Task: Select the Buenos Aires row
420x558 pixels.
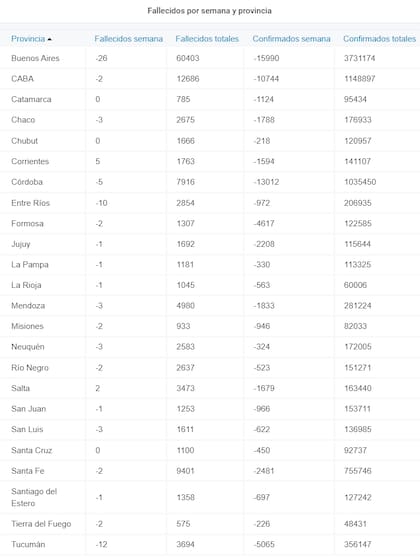Action: point(210,58)
